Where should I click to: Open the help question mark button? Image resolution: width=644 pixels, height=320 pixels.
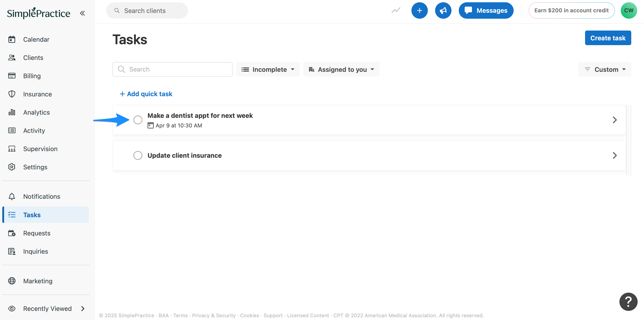(x=628, y=301)
